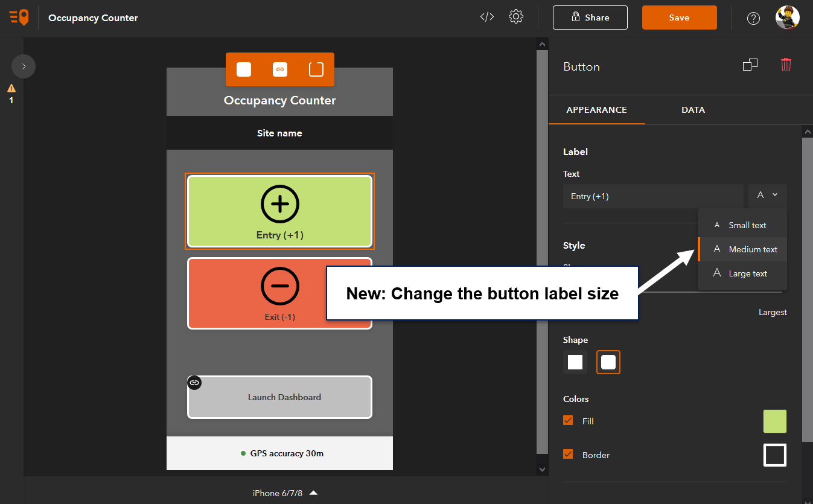Open the label text size dropdown

[x=767, y=196]
